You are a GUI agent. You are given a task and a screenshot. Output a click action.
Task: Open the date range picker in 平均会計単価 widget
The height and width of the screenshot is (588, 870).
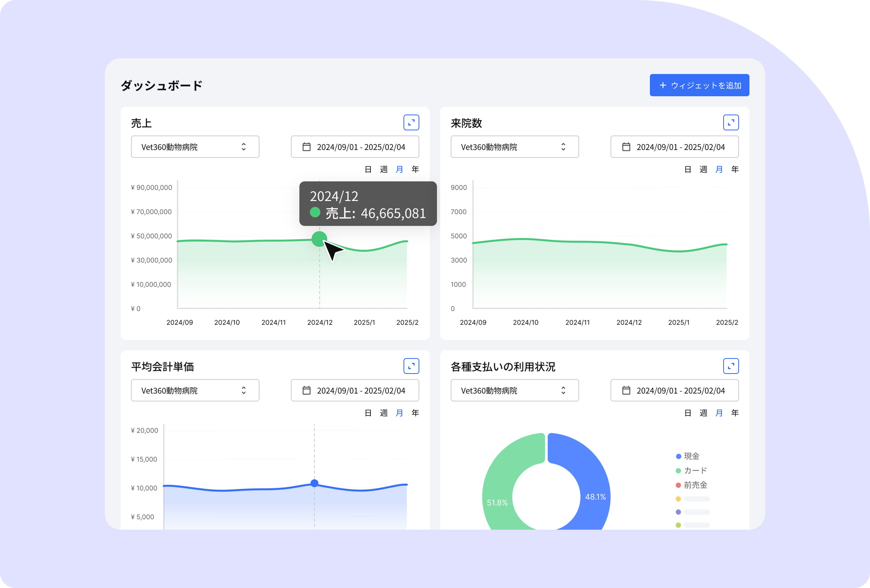[354, 390]
